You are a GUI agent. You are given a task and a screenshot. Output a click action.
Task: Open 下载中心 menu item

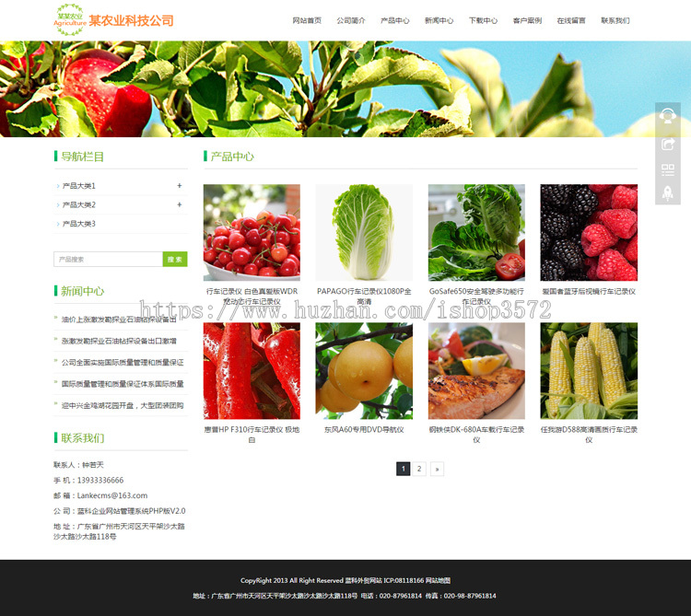pos(484,20)
